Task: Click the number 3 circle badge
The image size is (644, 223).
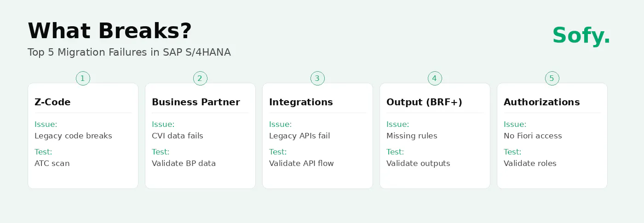Action: pyautogui.click(x=317, y=79)
